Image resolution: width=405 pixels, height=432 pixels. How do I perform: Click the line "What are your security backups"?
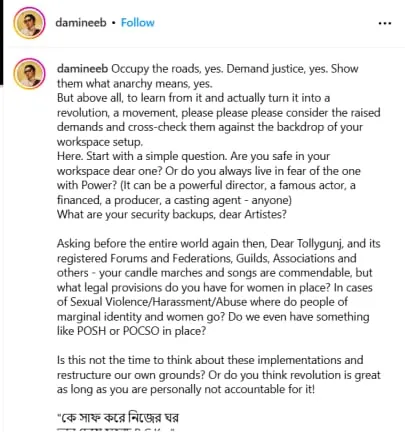[x=172, y=214]
